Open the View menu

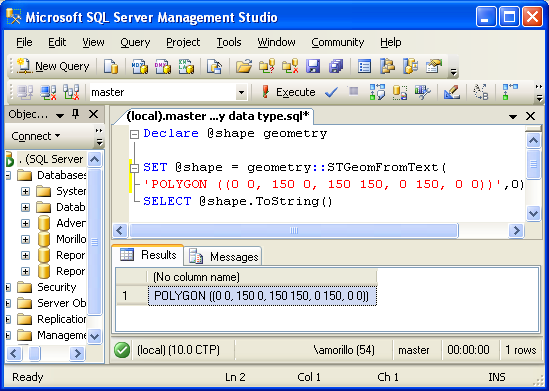tap(93, 42)
